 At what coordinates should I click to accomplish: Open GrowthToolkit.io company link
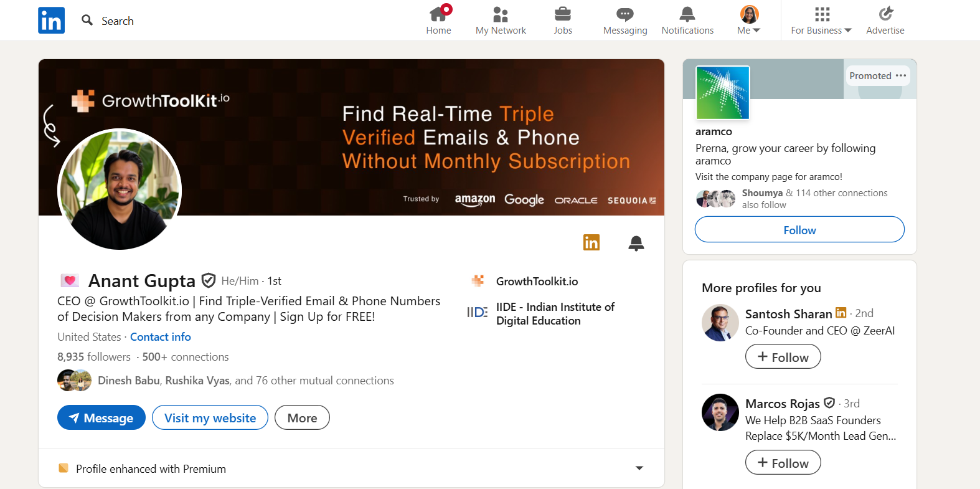coord(537,282)
